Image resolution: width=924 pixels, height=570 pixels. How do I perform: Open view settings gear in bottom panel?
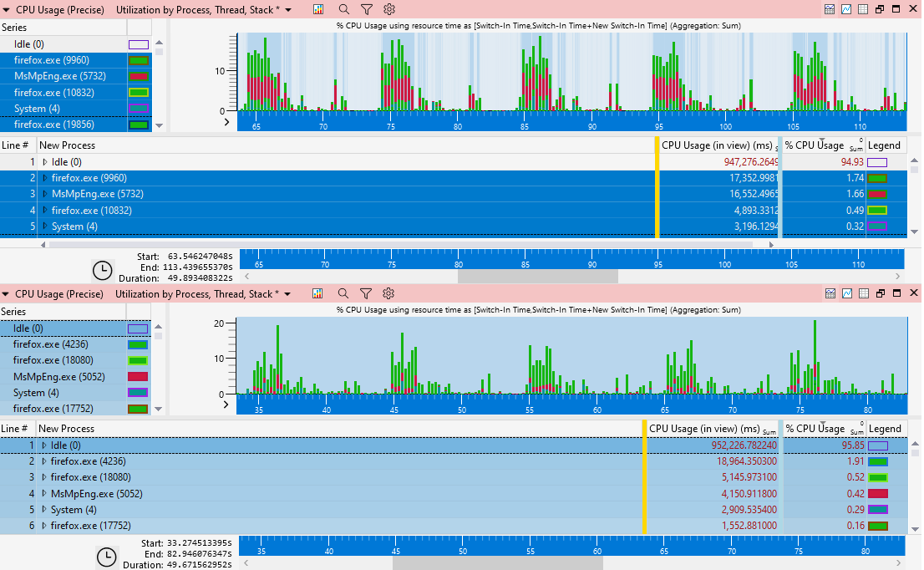point(388,293)
